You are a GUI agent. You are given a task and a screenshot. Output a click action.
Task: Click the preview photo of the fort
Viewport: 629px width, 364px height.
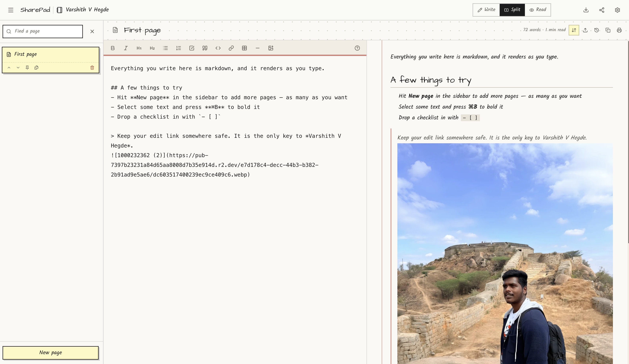[x=505, y=254]
